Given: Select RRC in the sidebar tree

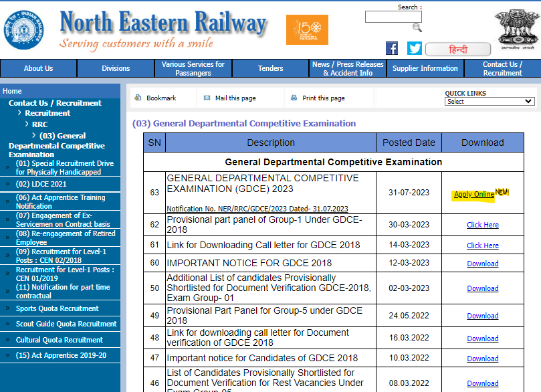Looking at the screenshot, I should [x=40, y=124].
